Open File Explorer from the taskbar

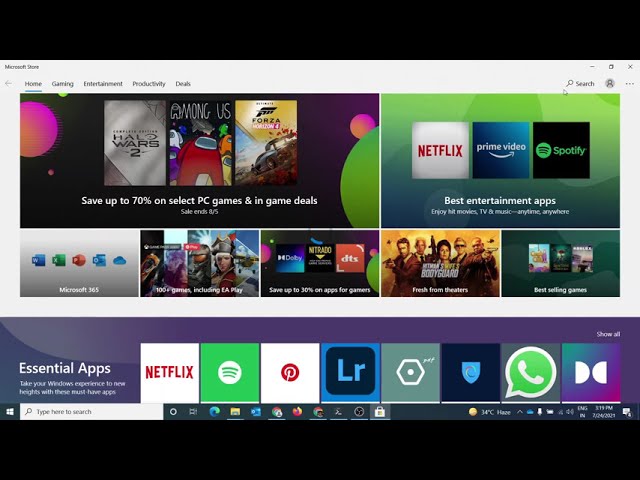click(235, 412)
